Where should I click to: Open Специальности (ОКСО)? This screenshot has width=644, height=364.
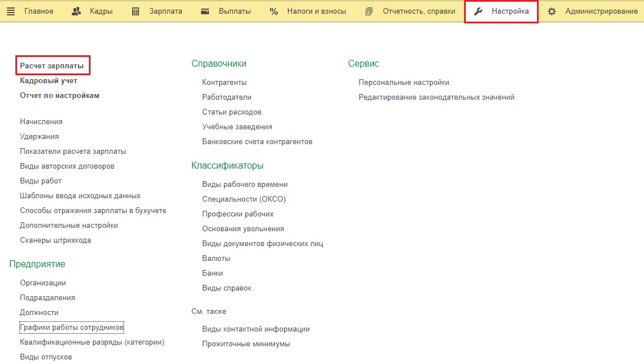tap(244, 199)
